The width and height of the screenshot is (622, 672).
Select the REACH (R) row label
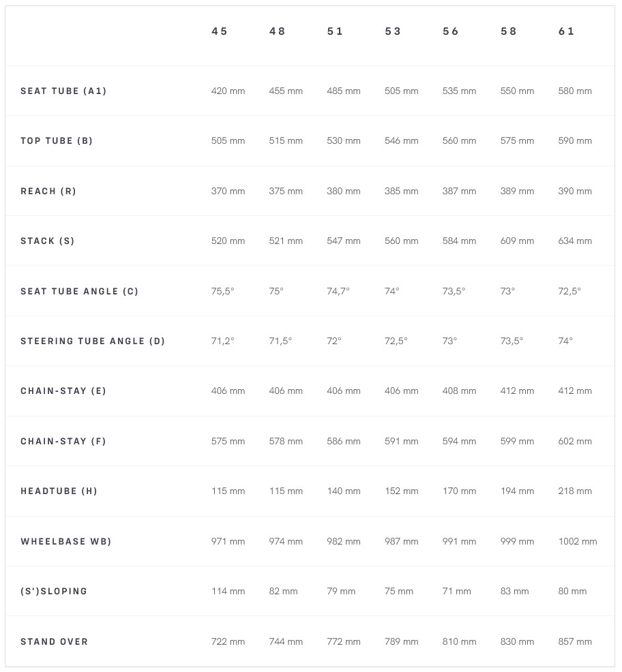point(48,192)
